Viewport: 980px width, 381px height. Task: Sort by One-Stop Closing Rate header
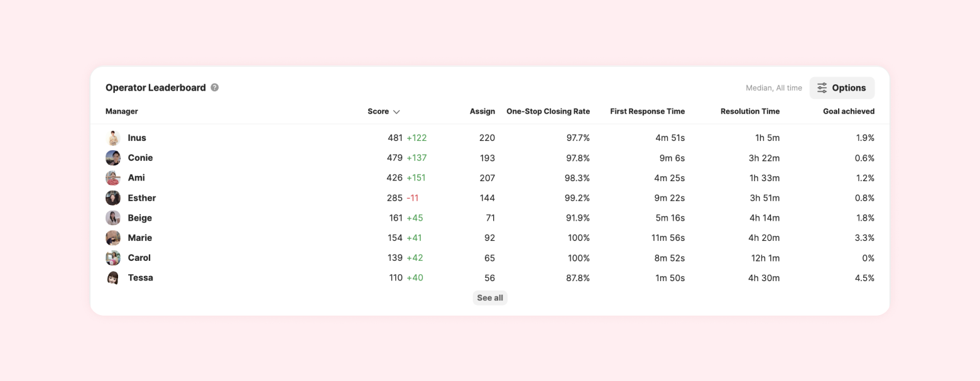coord(548,111)
